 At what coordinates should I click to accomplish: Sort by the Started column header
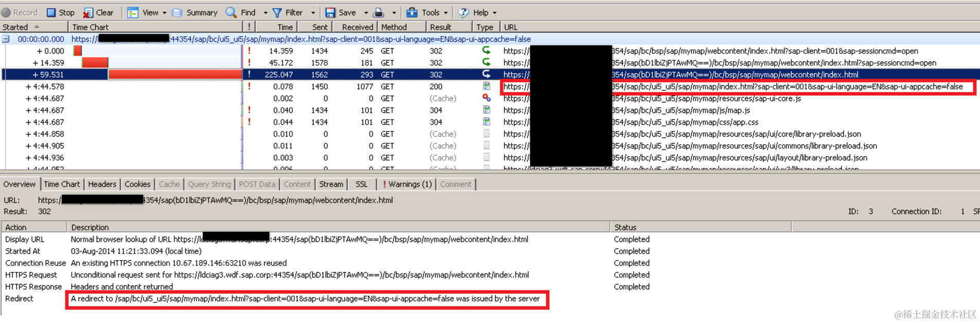[34, 27]
